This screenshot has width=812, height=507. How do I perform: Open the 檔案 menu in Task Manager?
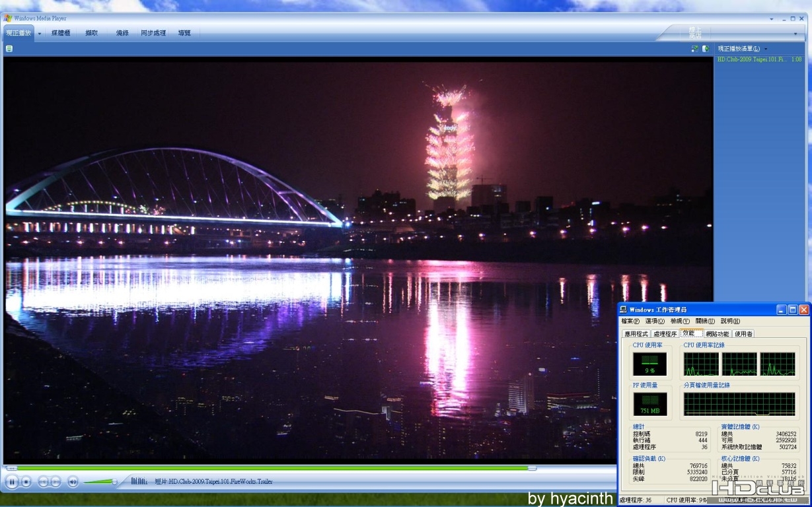(x=630, y=321)
